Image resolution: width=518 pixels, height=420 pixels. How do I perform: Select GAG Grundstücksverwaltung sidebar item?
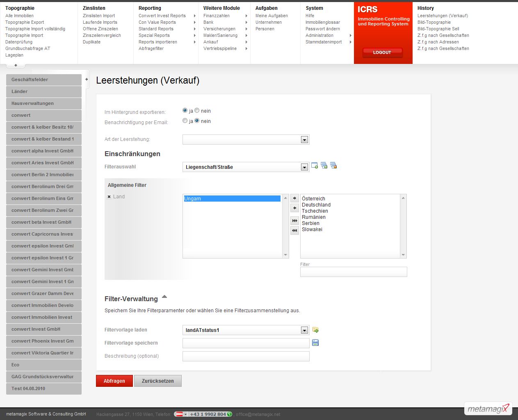[44, 377]
